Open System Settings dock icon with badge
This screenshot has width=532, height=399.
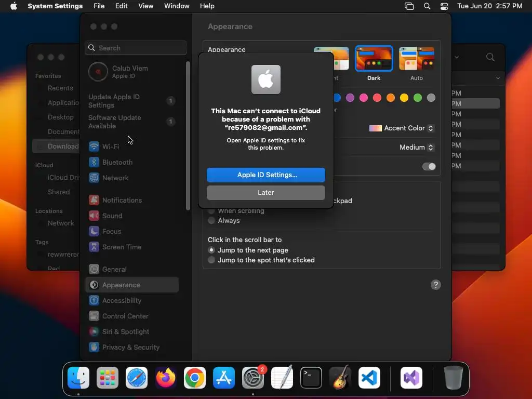point(253,378)
